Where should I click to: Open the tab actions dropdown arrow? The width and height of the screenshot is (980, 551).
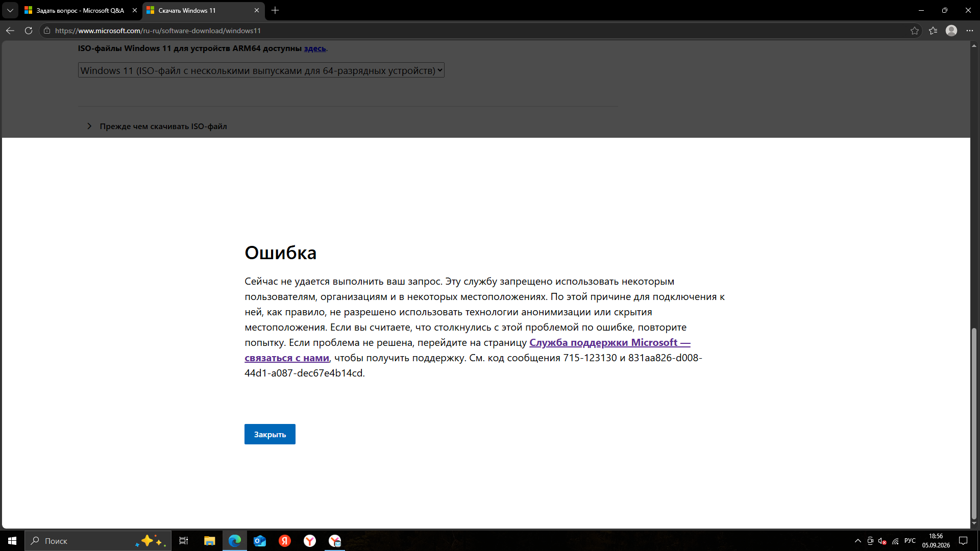[x=10, y=10]
